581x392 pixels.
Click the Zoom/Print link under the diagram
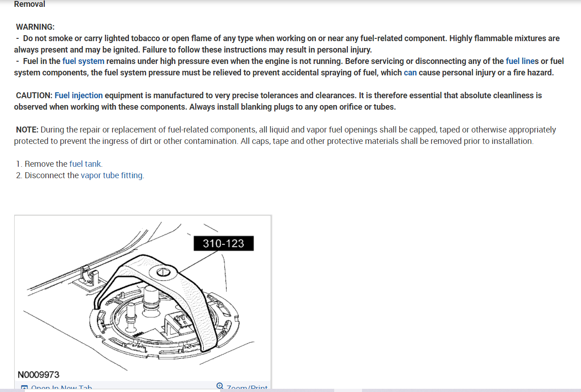(247, 388)
